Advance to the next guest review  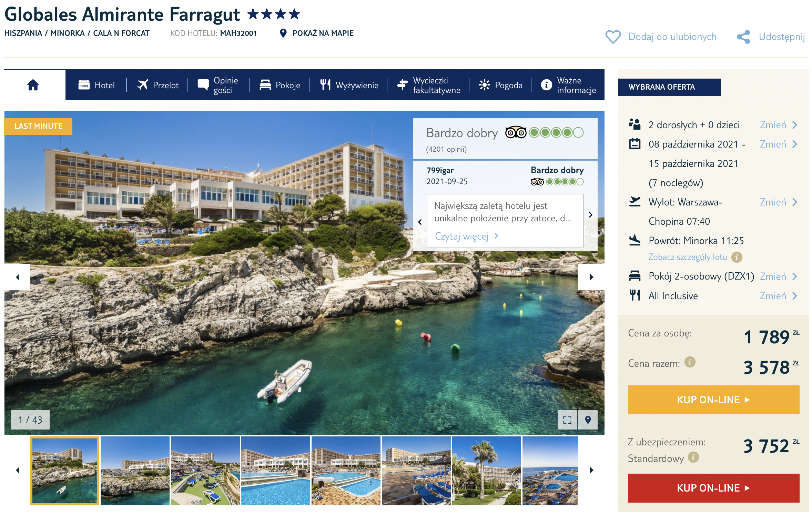pos(591,215)
